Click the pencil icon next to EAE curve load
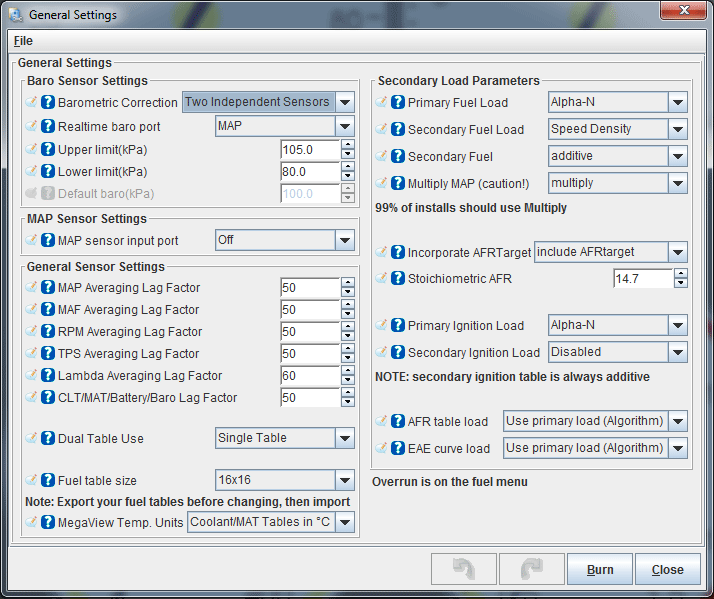The width and height of the screenshot is (714, 599). click(x=381, y=448)
